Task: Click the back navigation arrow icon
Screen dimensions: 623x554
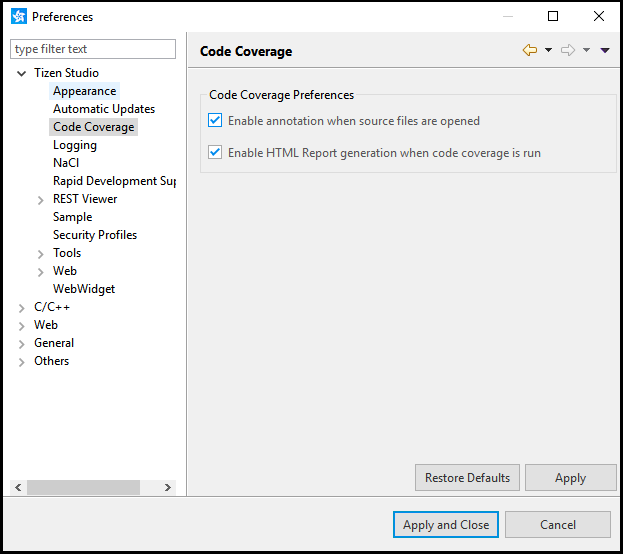Action: (530, 51)
